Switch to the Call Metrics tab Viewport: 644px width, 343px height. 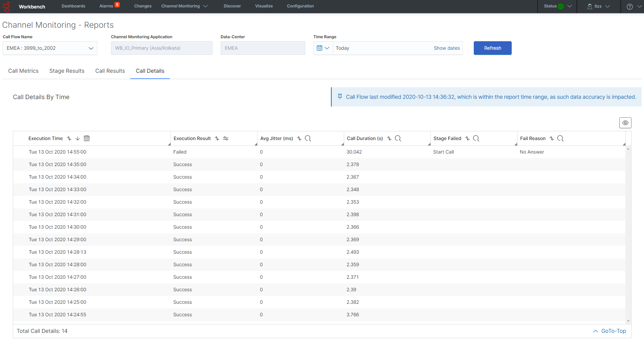(x=23, y=71)
